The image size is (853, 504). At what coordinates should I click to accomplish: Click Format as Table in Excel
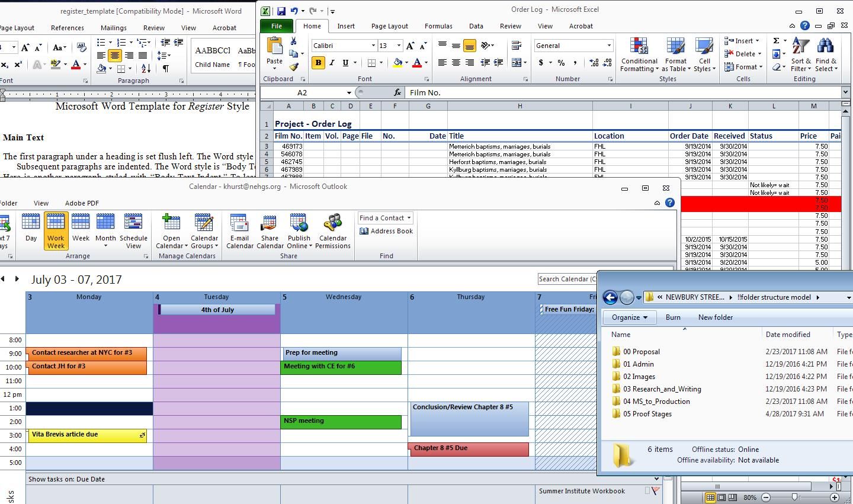point(675,55)
